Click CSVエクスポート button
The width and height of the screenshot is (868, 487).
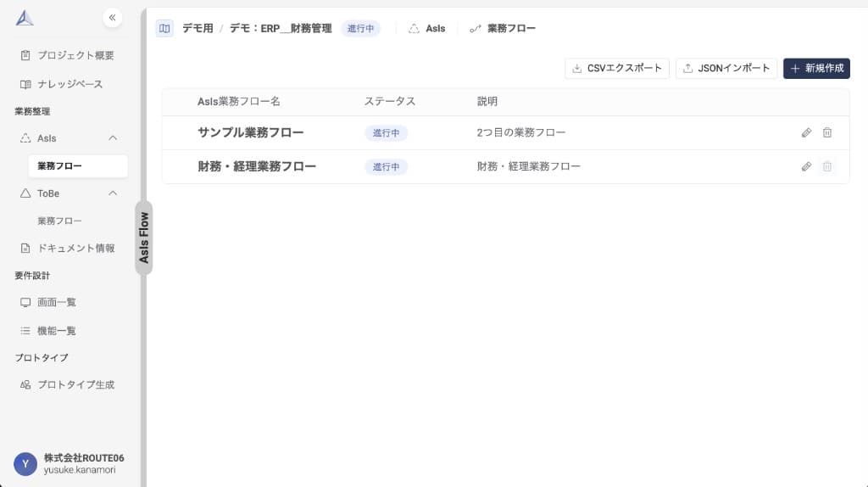point(617,68)
